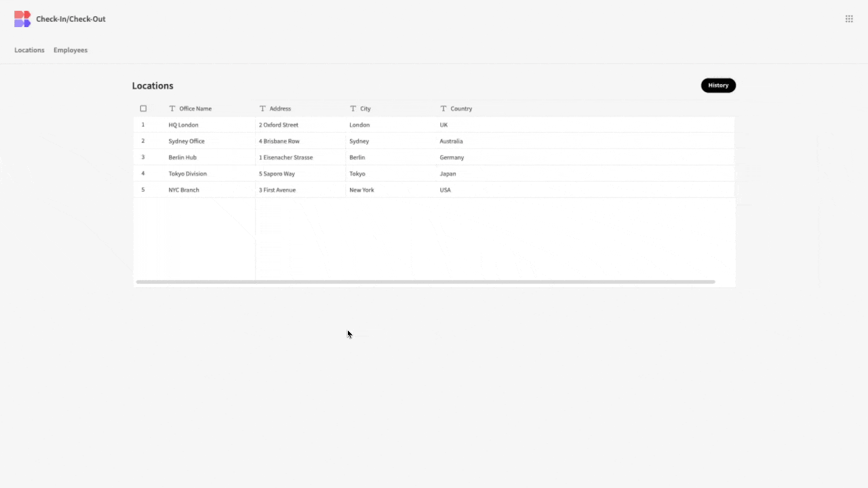Select the HQ London cell
Viewport: 868px width, 488px height.
(x=210, y=125)
